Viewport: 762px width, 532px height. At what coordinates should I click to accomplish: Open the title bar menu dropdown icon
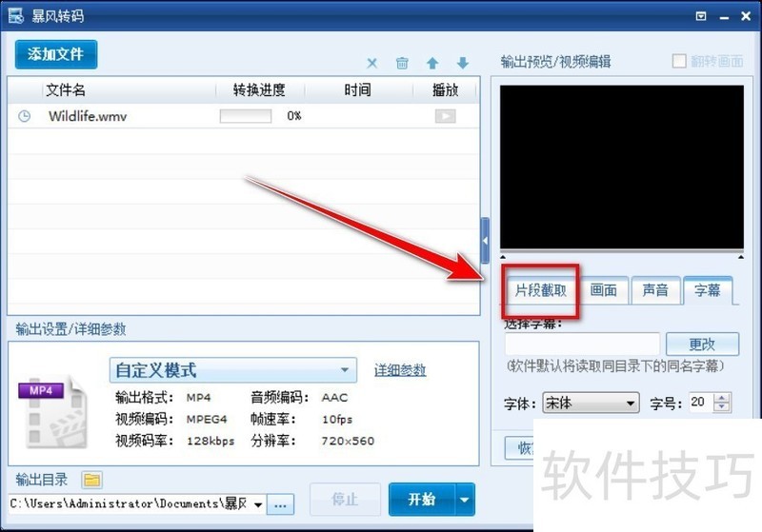pos(701,16)
